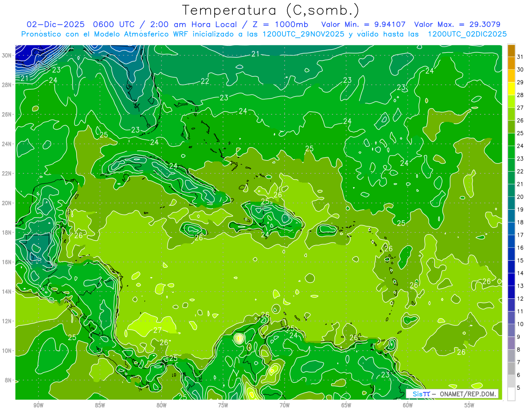Click the "Valor Max. = 29.3079" text
This screenshot has height=411, width=532.
click(x=458, y=24)
